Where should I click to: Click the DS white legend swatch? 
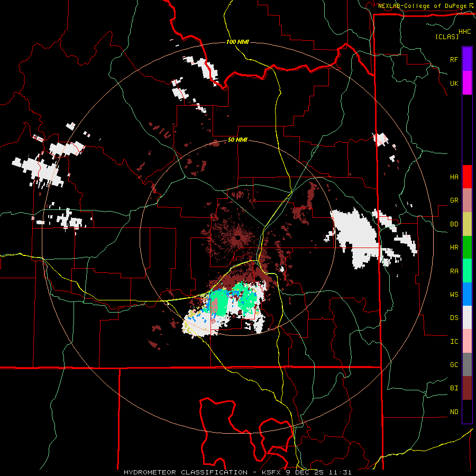pyautogui.click(x=467, y=317)
